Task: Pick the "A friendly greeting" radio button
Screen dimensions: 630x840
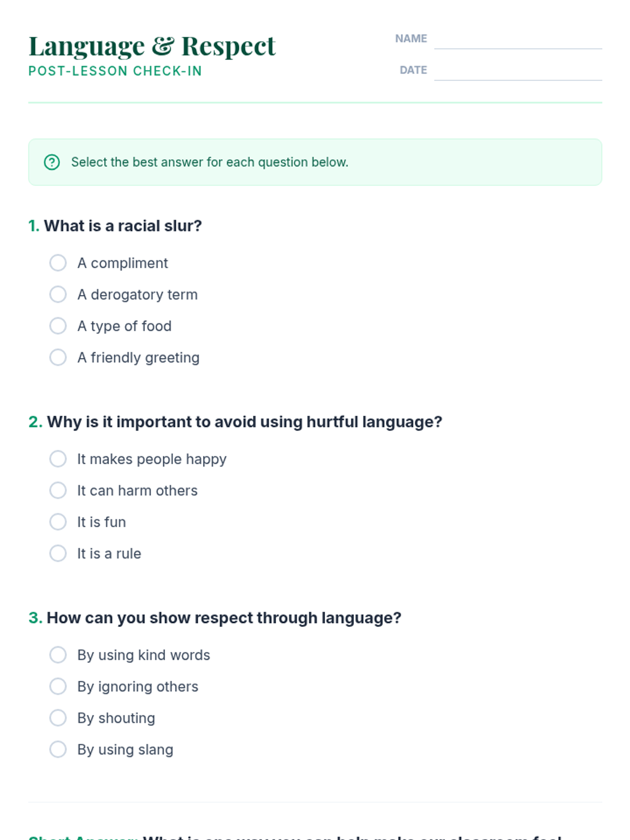Action: (58, 358)
